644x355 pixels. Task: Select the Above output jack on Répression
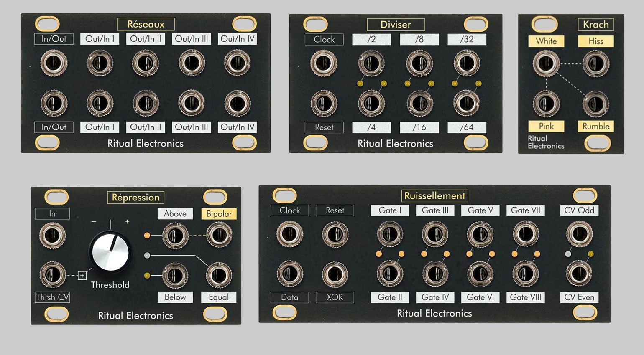click(175, 235)
